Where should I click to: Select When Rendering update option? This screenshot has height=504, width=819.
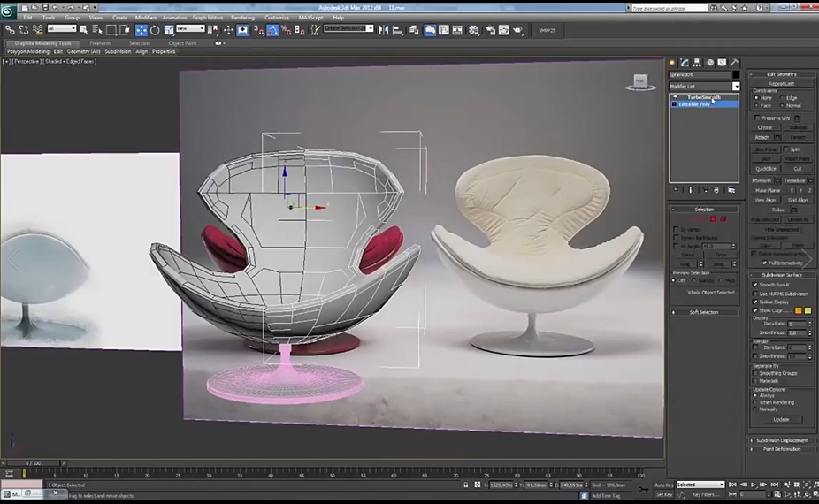tap(754, 402)
